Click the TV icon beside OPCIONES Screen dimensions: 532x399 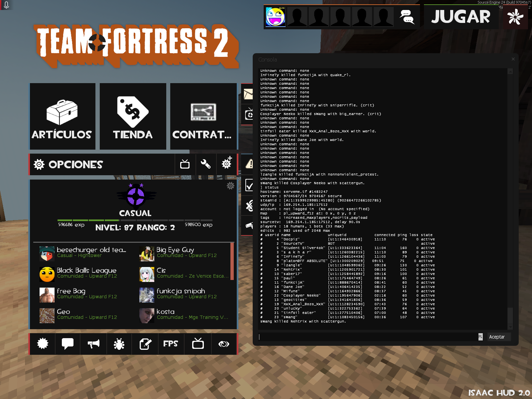click(185, 164)
